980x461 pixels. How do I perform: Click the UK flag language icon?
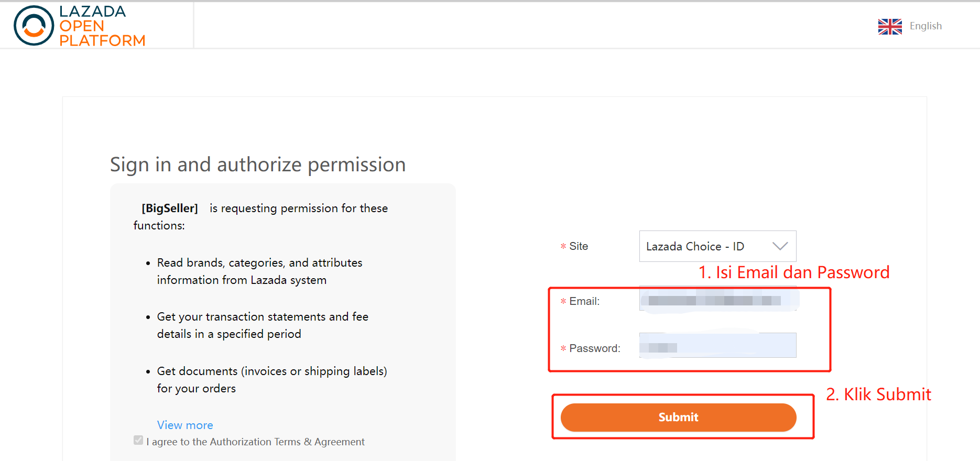[890, 26]
